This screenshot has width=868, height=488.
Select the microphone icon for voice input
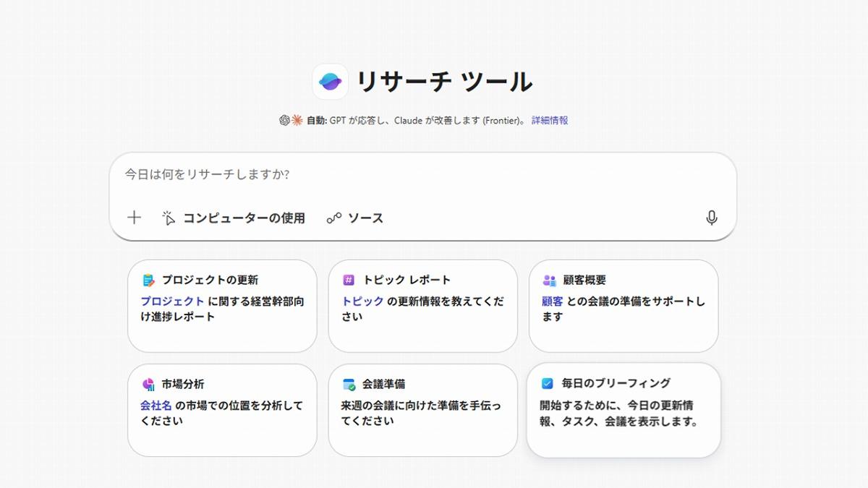[x=712, y=217]
